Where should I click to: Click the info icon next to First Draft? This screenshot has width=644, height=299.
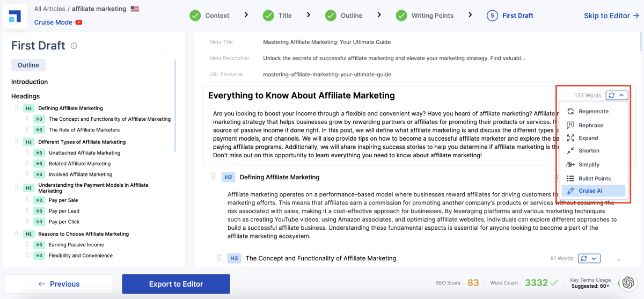pos(74,46)
